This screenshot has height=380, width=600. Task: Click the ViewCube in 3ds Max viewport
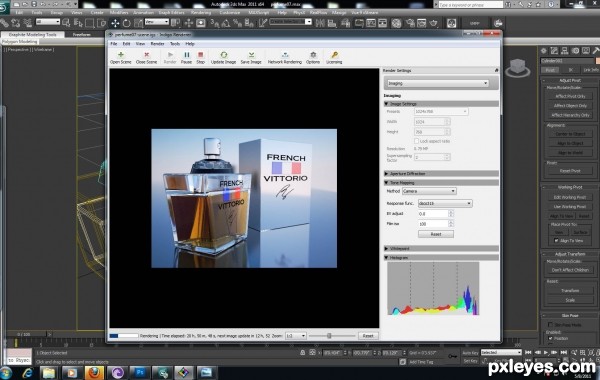pos(517,67)
